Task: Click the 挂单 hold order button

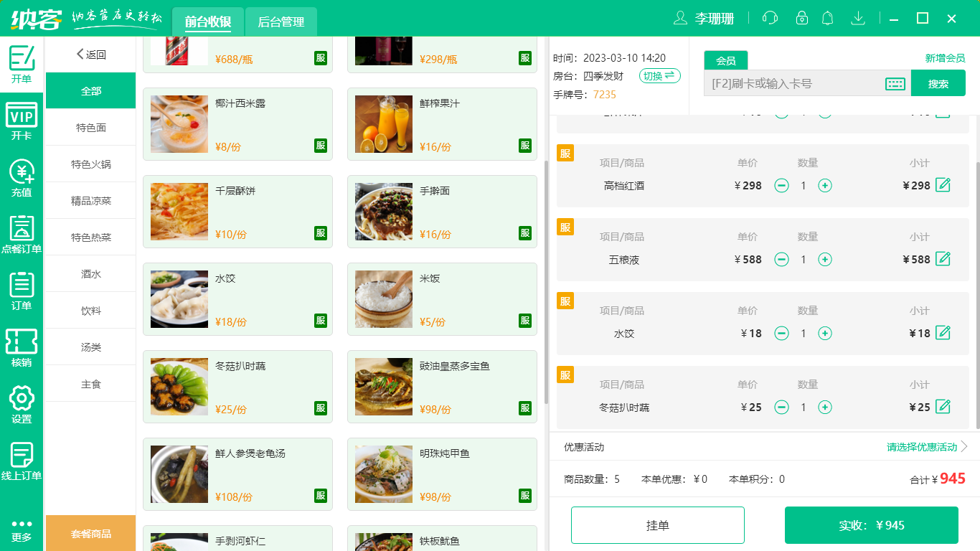Action: pyautogui.click(x=657, y=524)
